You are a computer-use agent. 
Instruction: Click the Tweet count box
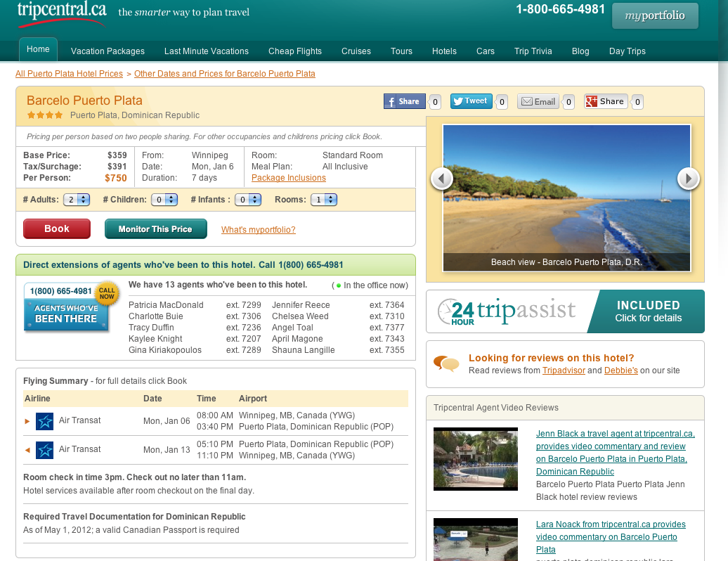[502, 102]
